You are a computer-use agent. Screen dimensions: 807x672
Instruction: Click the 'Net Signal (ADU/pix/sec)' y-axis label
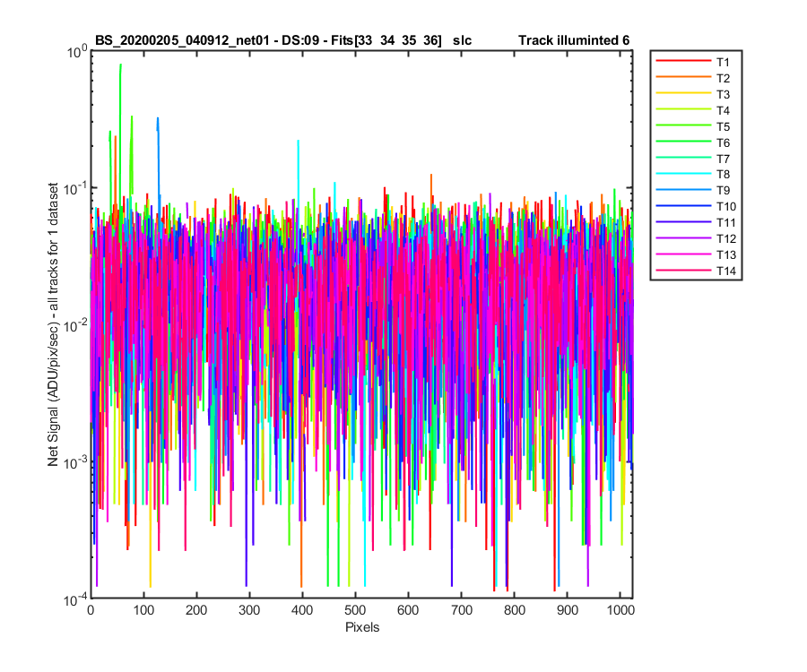53,324
